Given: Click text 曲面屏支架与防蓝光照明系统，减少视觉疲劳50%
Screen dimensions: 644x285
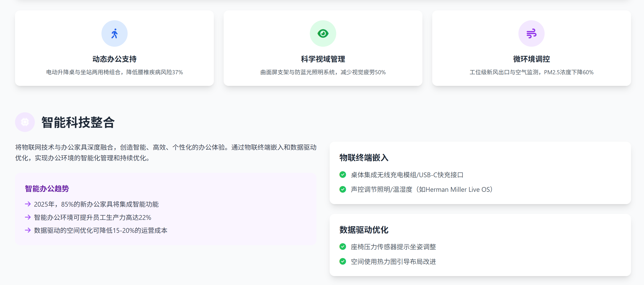Looking at the screenshot, I should (x=323, y=72).
